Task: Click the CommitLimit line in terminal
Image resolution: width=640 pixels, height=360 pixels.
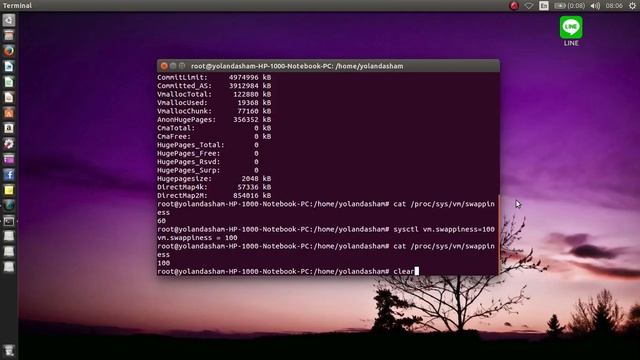Action: coord(214,77)
